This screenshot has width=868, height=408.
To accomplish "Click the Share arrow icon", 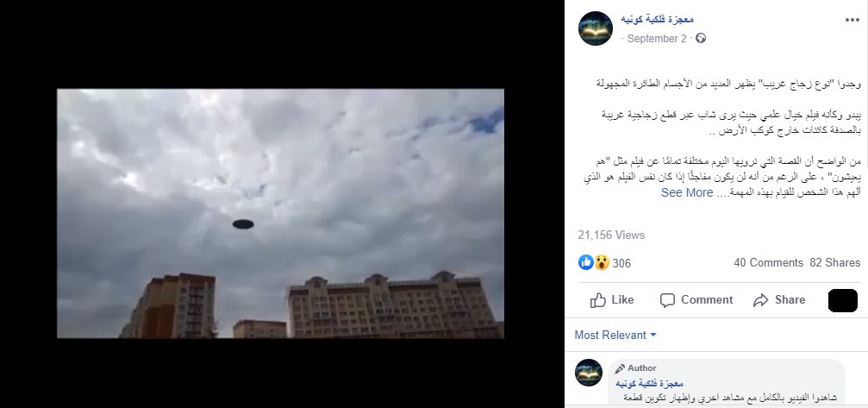I will pos(760,300).
